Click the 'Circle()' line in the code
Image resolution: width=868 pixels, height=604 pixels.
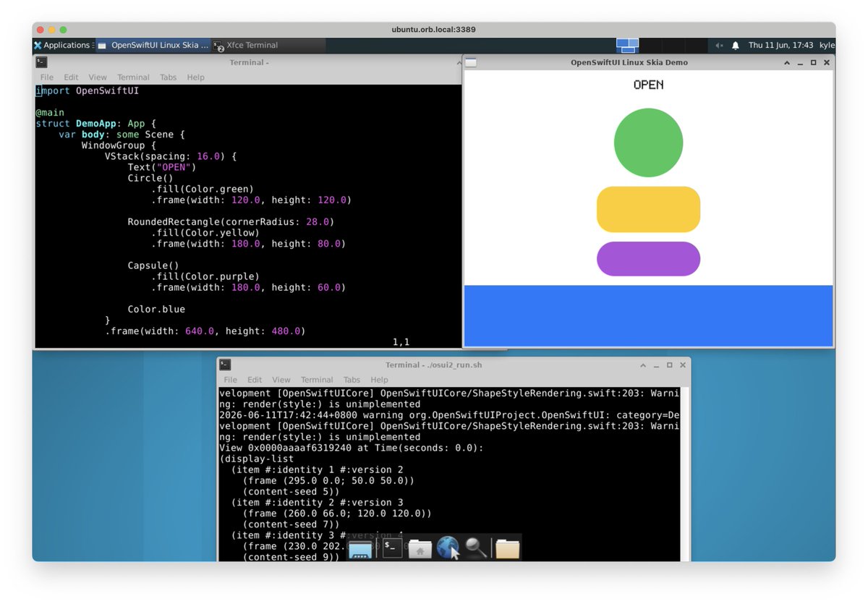[x=150, y=178]
